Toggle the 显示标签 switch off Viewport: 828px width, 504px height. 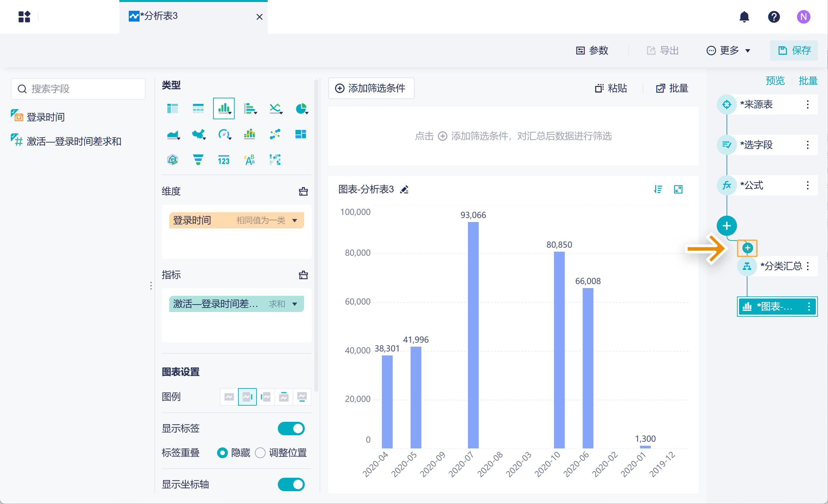pos(291,429)
